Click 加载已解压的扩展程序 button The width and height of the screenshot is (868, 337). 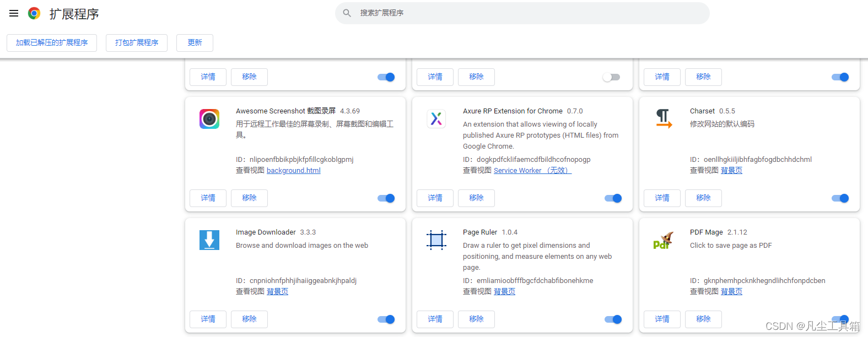(x=52, y=43)
